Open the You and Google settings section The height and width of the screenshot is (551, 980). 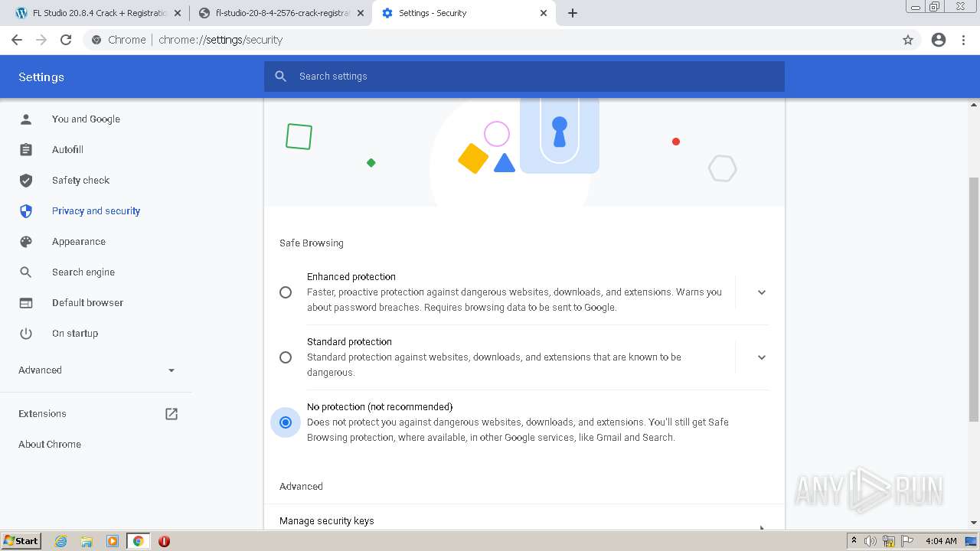[x=86, y=119]
